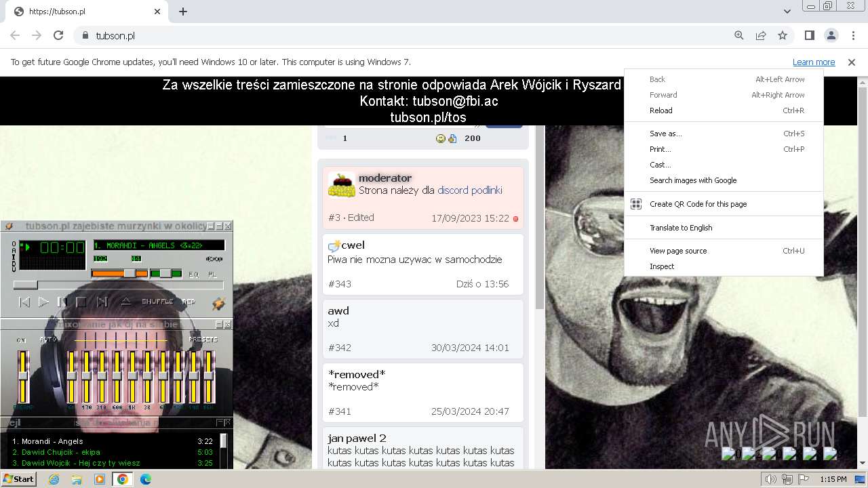Open the Chrome profile icon
Viewport: 868px width, 488px height.
pyautogui.click(x=831, y=35)
